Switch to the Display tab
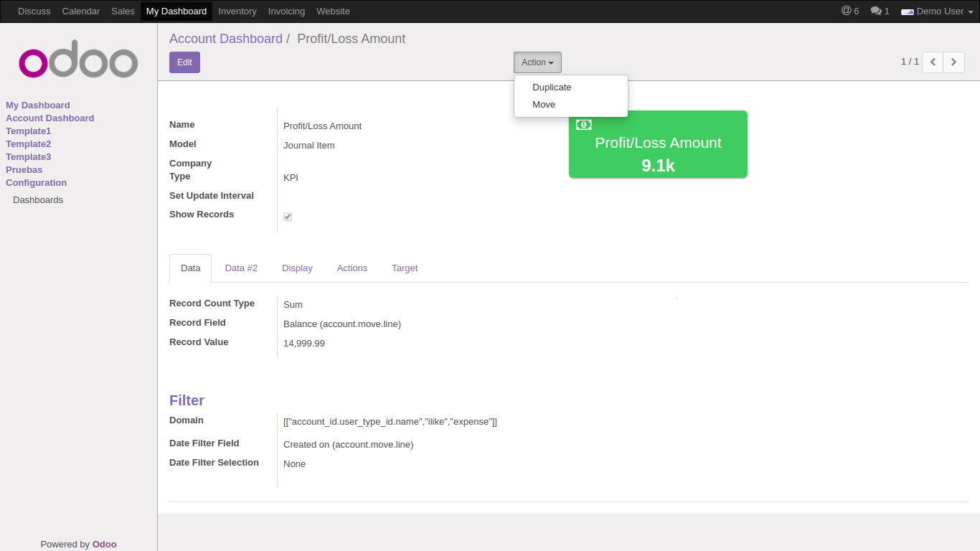The image size is (980, 551). [x=297, y=268]
